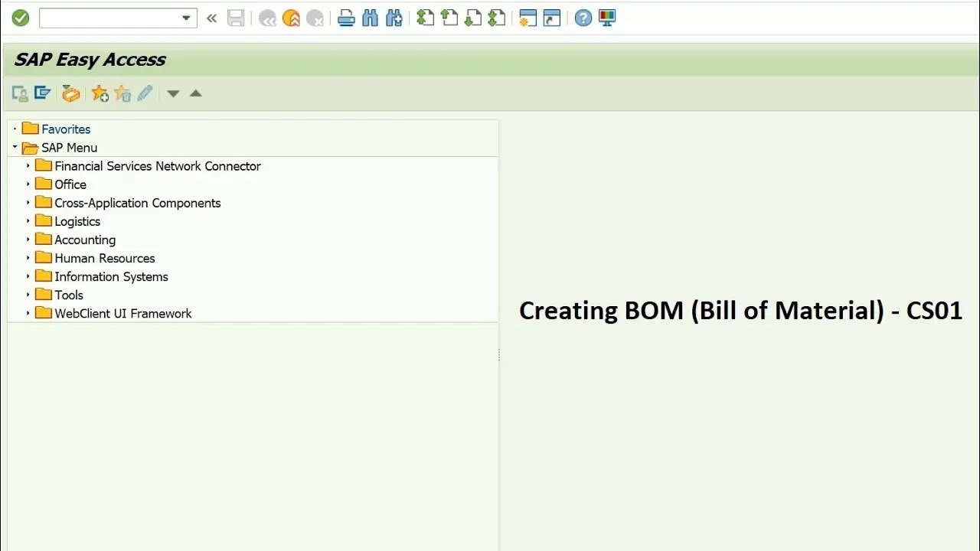Select Cross-Application Components tree item
The width and height of the screenshot is (980, 551).
(x=138, y=203)
